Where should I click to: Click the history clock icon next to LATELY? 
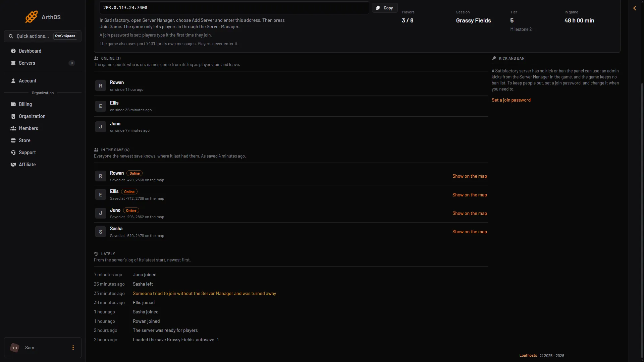[96, 254]
